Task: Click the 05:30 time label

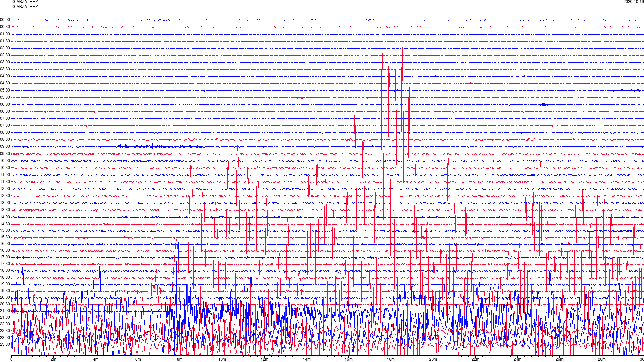Action: 5,98
